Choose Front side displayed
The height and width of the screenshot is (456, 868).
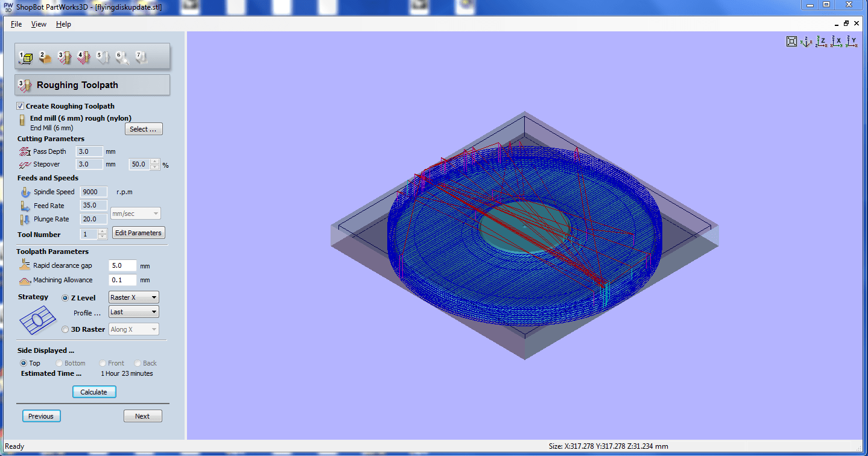point(103,363)
